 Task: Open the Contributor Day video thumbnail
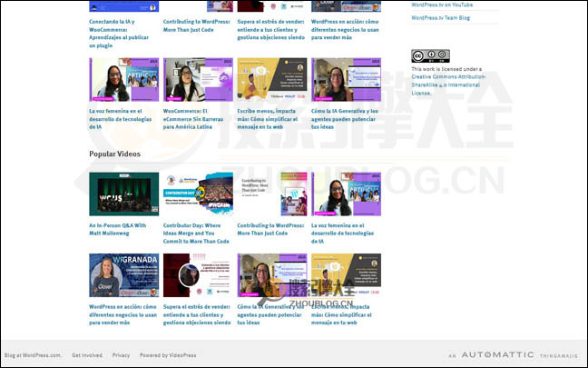pyautogui.click(x=197, y=194)
